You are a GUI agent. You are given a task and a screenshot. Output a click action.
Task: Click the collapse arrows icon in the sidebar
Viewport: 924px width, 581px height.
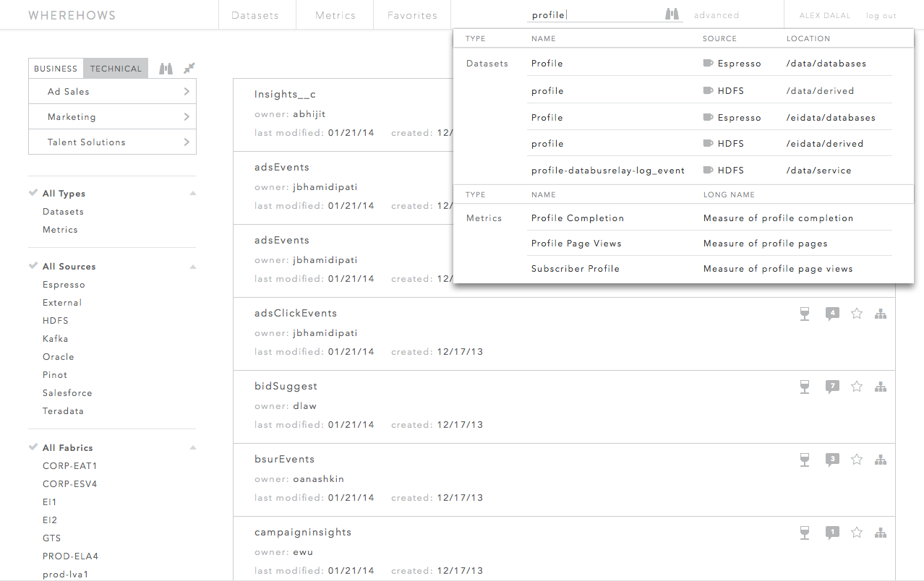click(x=189, y=68)
